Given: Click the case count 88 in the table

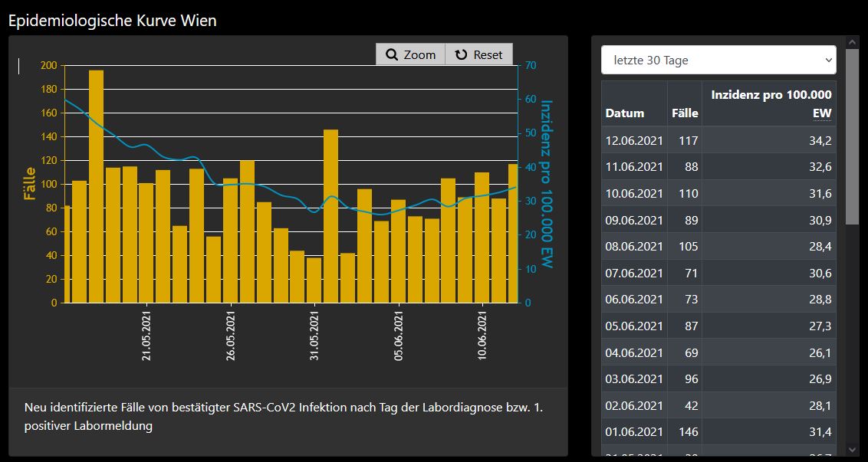Looking at the screenshot, I should coord(692,166).
